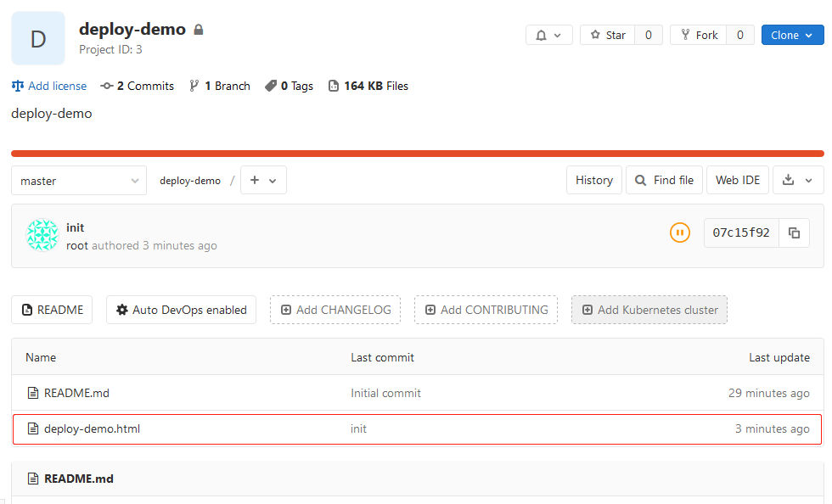832x504 pixels.
Task: Open the notification bell dropdown
Action: 548,35
